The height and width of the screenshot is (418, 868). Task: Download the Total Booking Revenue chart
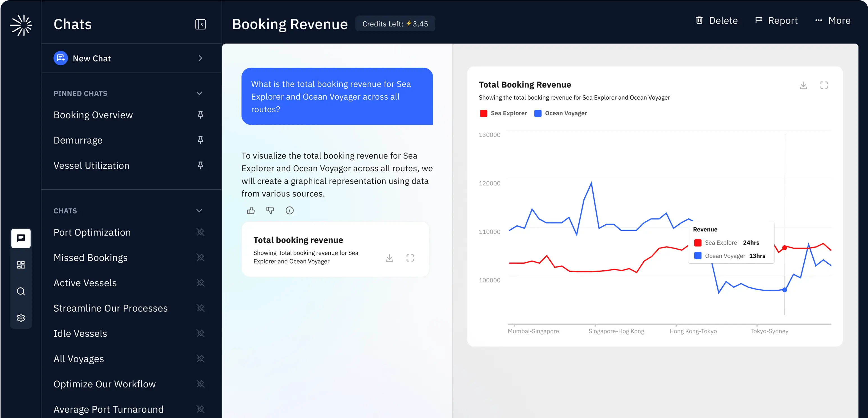point(803,85)
